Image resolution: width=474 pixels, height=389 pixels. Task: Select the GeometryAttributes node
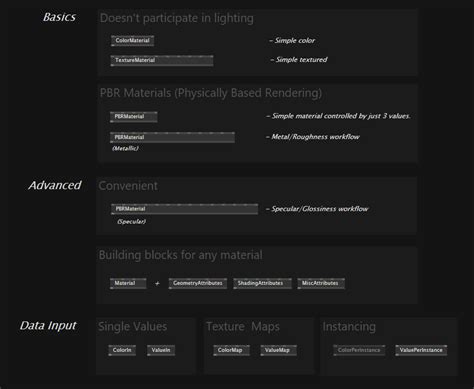pos(198,283)
